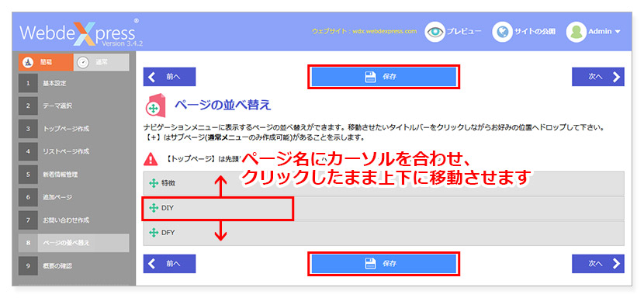Click the gauge icon in 通常 tab
644x298 pixels.
[x=83, y=62]
